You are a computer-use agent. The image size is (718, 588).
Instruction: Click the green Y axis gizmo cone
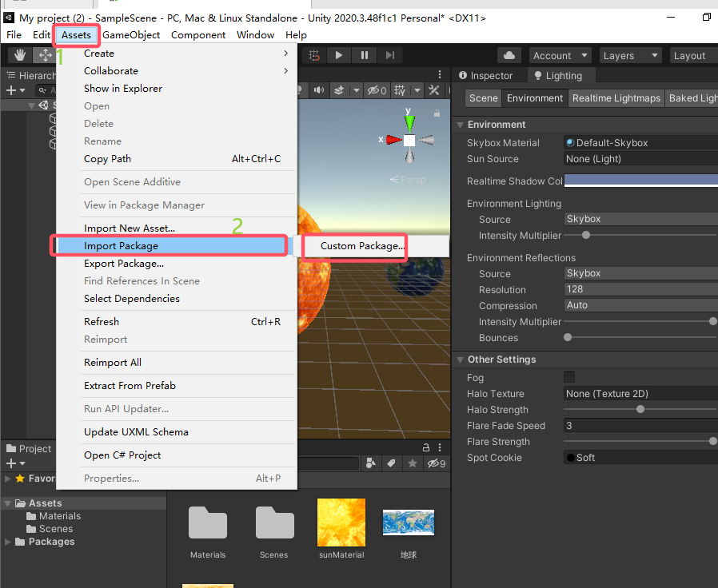[x=409, y=123]
